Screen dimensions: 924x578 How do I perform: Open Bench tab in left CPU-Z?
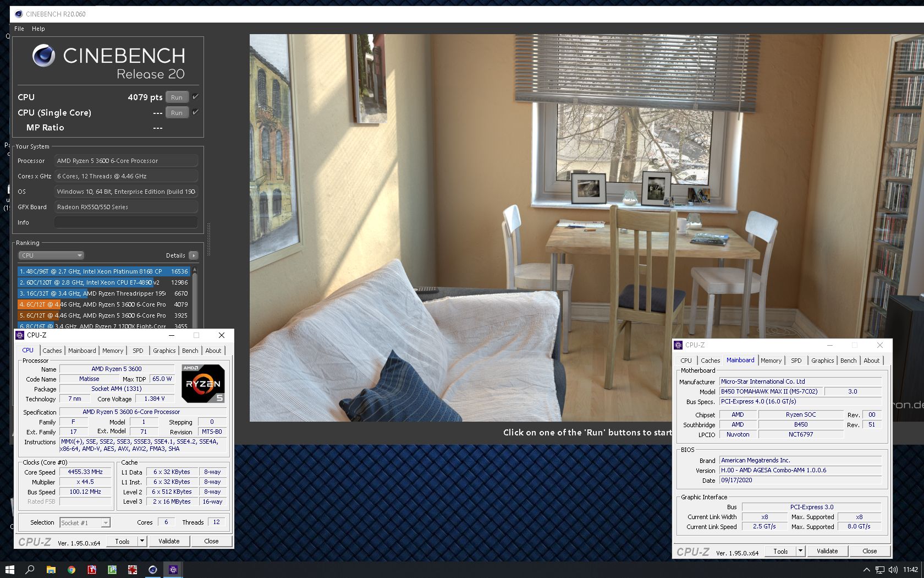point(190,351)
